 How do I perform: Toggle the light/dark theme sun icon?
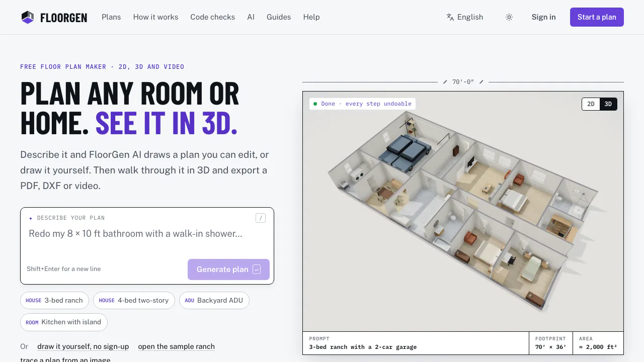[509, 17]
